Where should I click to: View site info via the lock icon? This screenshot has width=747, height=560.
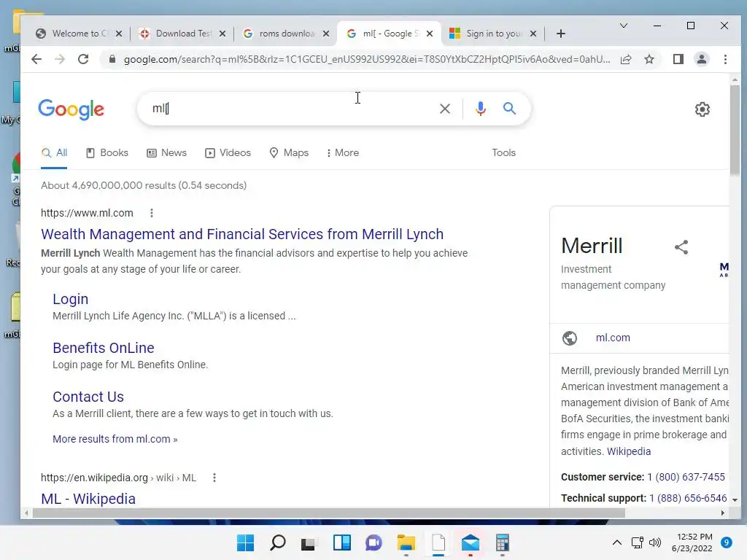[112, 59]
